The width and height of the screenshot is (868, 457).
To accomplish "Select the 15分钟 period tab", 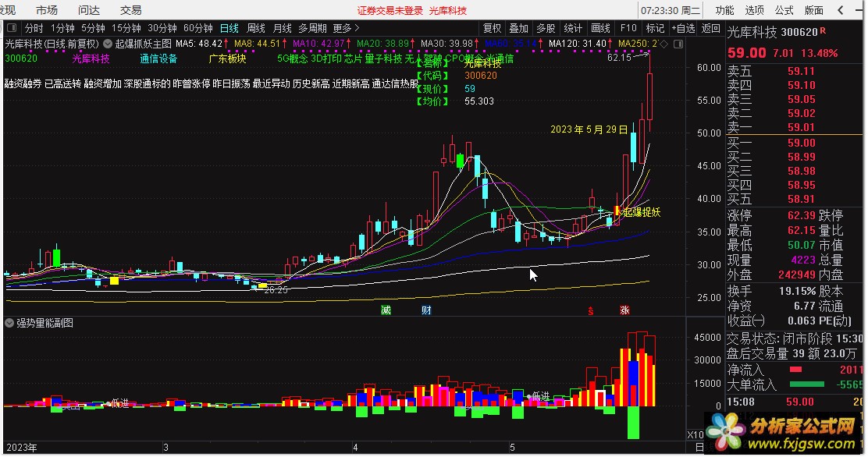I will [x=126, y=27].
